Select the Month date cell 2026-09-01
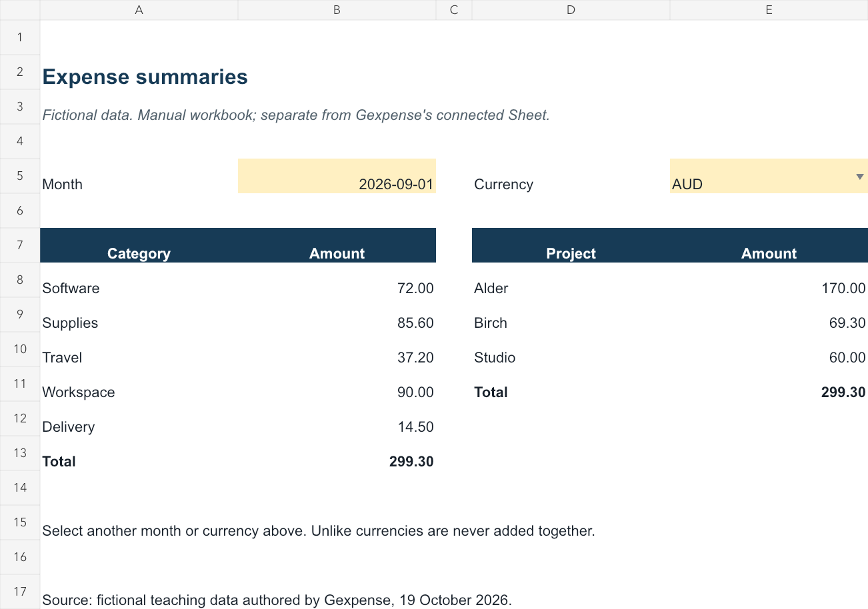Screen dimensions: 868x609 click(x=337, y=176)
